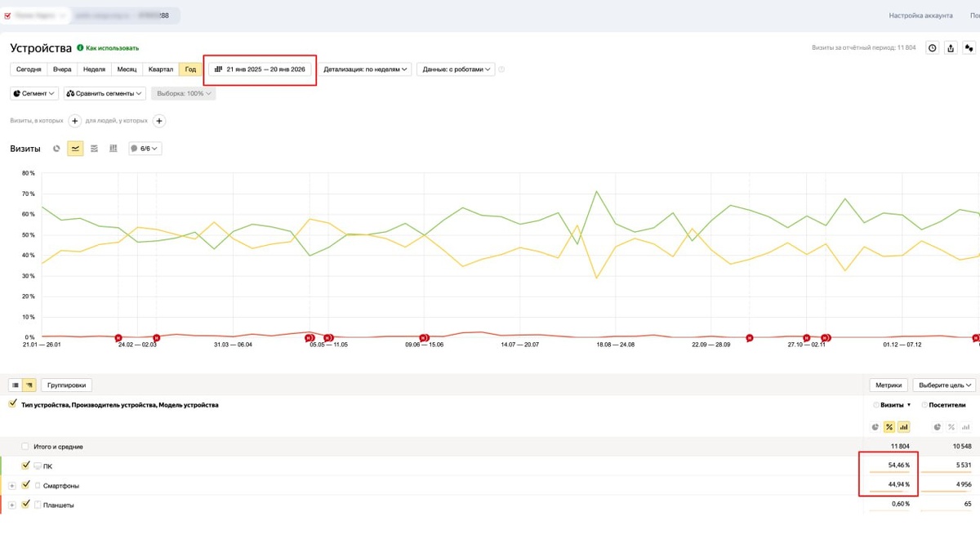Click the 0,60 % value in Планшеты row
The height and width of the screenshot is (539, 980).
point(900,505)
